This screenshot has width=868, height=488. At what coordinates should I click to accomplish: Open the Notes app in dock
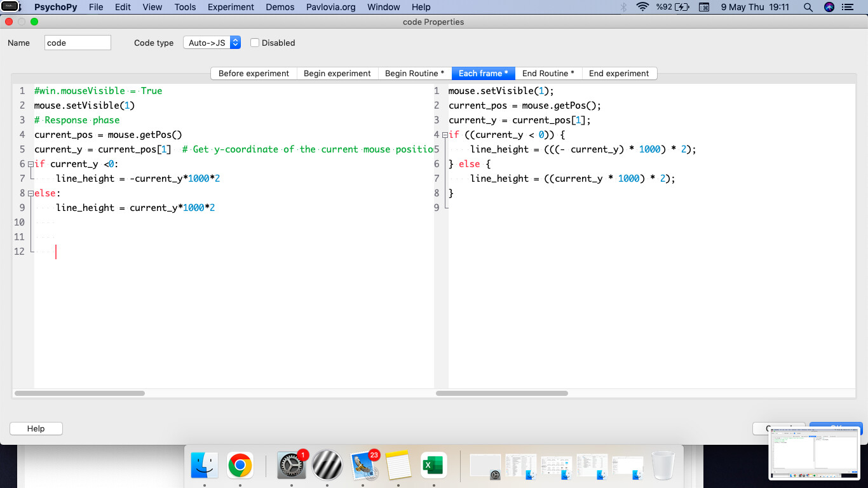click(398, 466)
